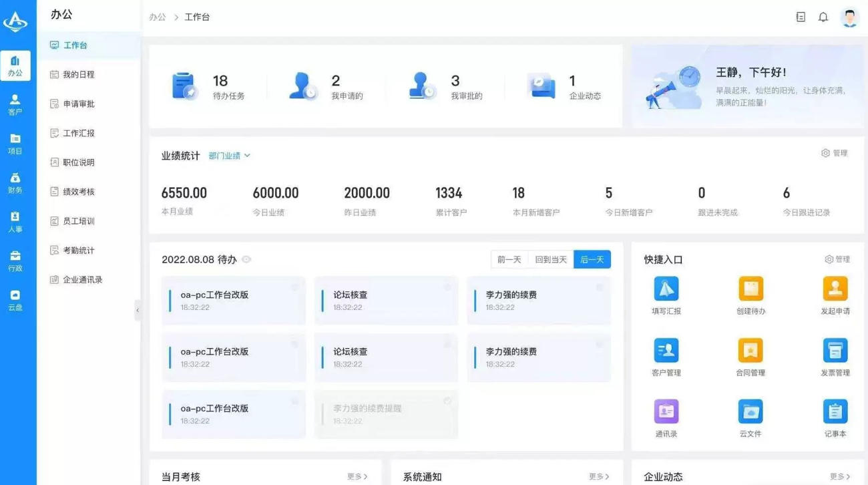This screenshot has height=485, width=868.
Task: Check off second row oa-pc工作台改版 task
Action: pyautogui.click(x=294, y=344)
